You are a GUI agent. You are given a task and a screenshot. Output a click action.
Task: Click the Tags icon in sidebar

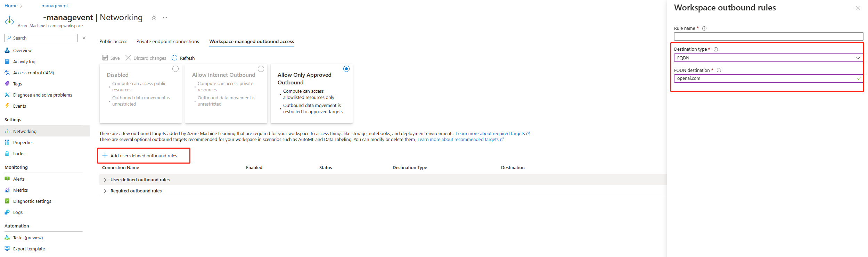[x=7, y=84]
